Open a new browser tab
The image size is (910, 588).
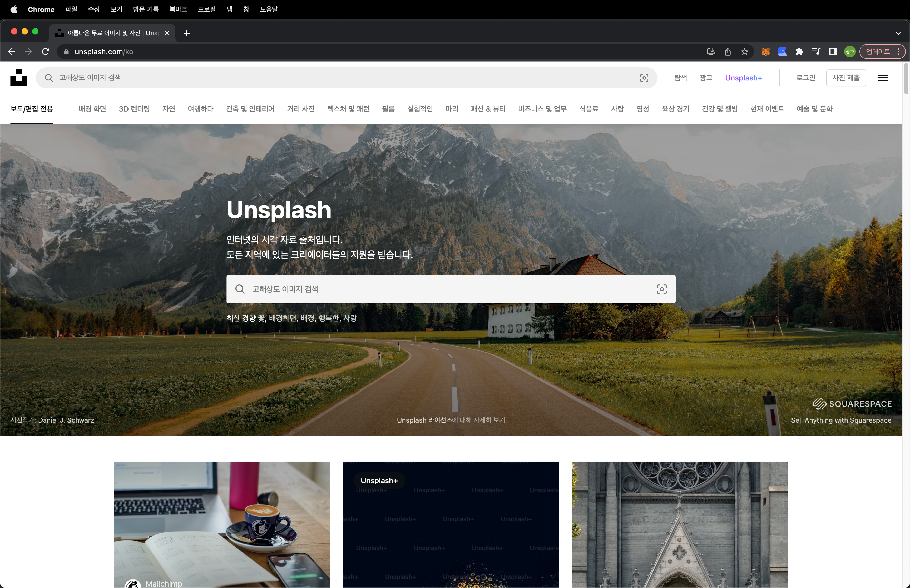click(x=187, y=33)
